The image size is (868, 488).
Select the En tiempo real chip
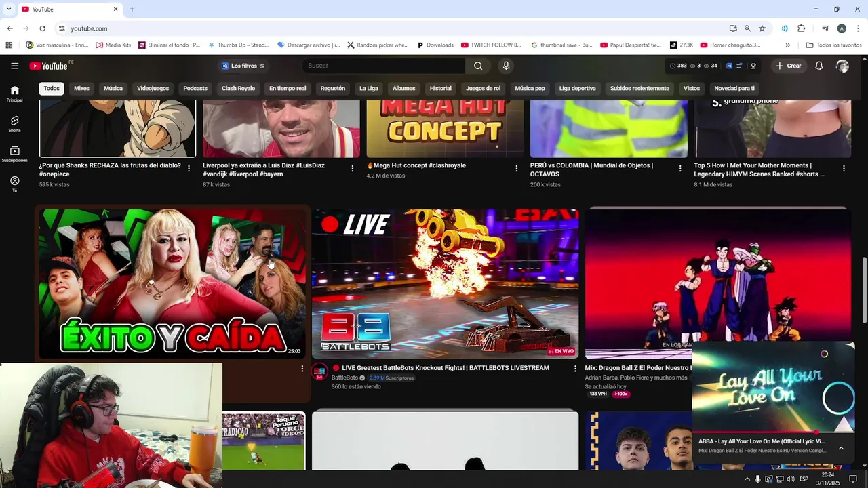click(288, 88)
